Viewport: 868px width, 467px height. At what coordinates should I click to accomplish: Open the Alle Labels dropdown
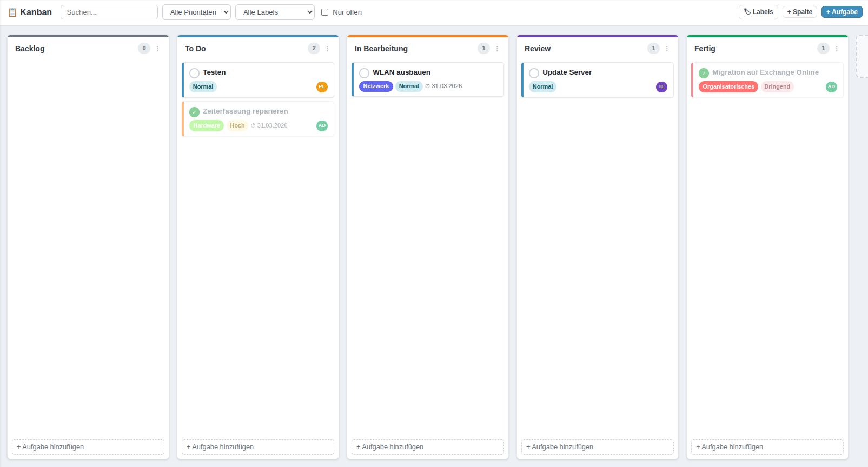click(275, 12)
